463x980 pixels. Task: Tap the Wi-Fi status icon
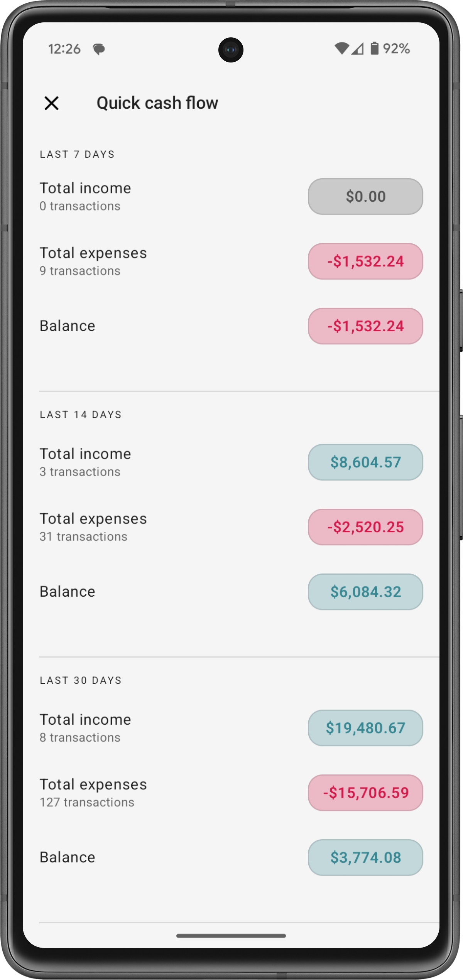tap(341, 49)
